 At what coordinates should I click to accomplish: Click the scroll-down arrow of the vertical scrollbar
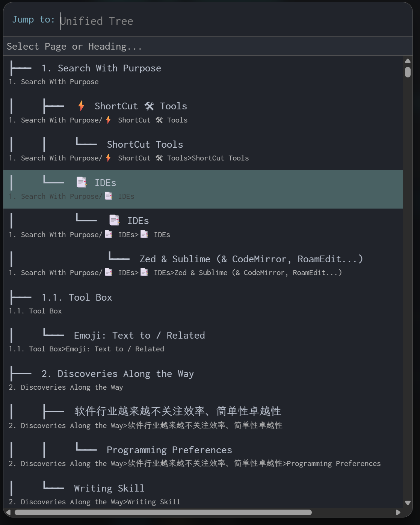pyautogui.click(x=408, y=503)
